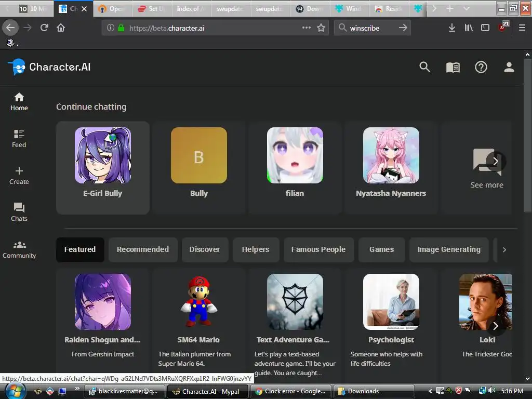Screen dimensions: 532x399
Task: Switch to Character.AI - Mypal taskbar item
Action: point(208,391)
